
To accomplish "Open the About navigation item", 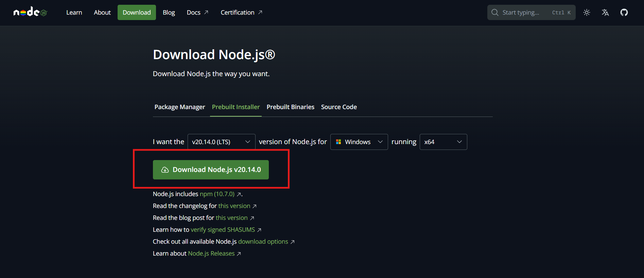I will [x=102, y=13].
